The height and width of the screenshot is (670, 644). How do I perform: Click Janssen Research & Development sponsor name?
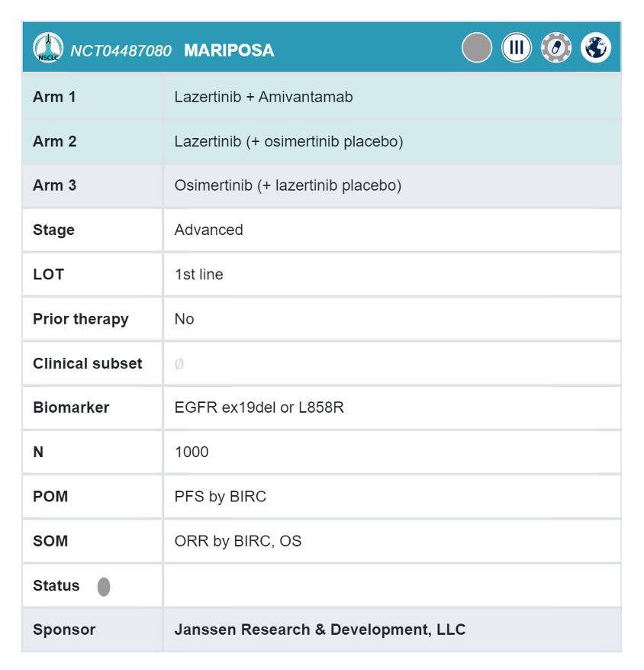[x=320, y=630]
